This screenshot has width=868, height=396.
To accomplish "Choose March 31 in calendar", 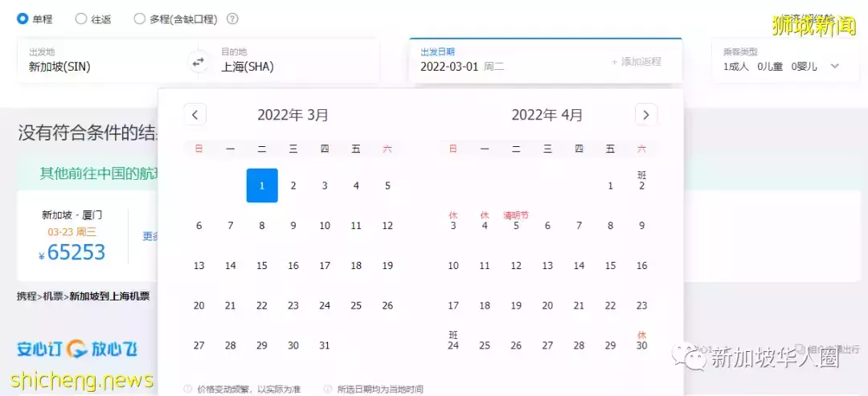I will click(325, 345).
